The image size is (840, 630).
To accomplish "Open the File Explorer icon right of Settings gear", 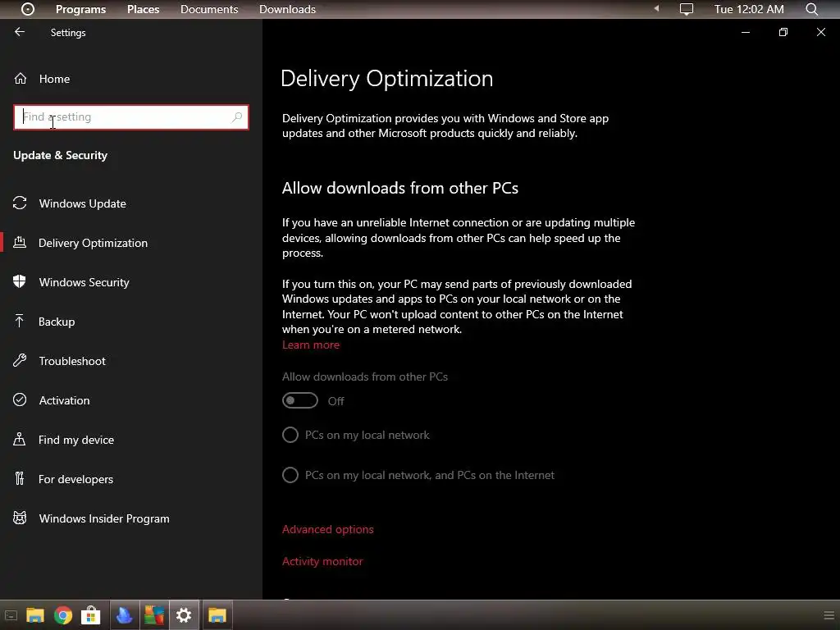I will [217, 615].
